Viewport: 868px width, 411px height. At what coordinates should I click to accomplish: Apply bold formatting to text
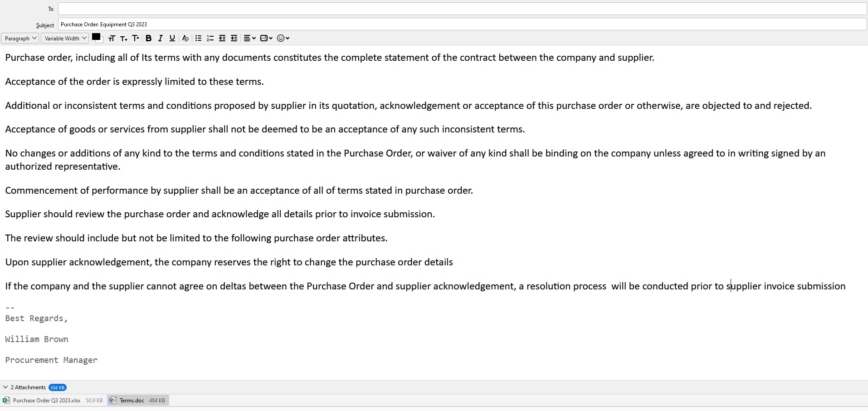[x=149, y=38]
